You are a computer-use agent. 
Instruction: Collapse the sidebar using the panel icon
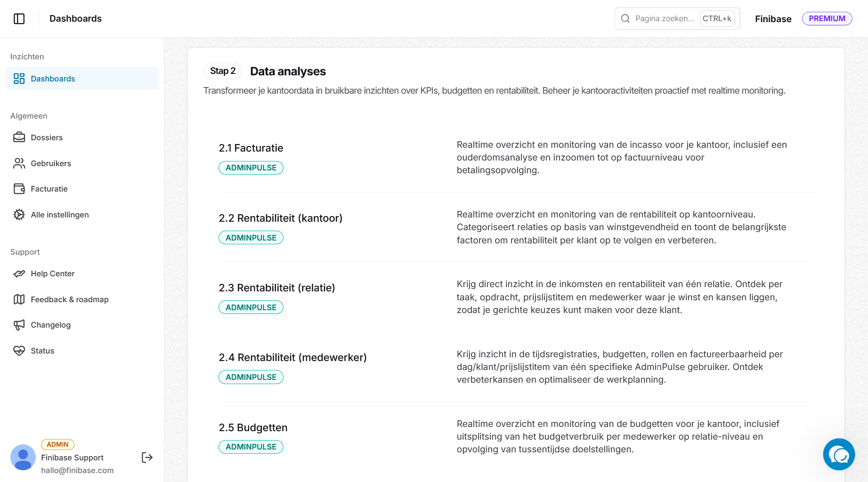19,18
